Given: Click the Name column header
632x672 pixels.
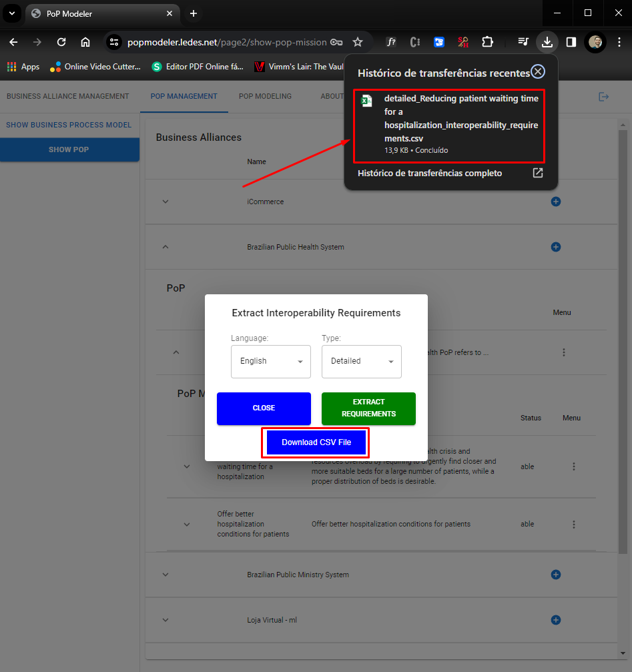Looking at the screenshot, I should tap(256, 161).
